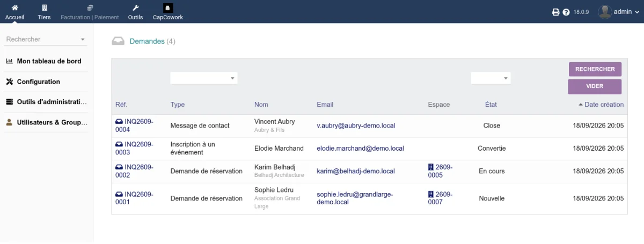Open Utilisateurs & Groupes in sidebar

(x=52, y=122)
